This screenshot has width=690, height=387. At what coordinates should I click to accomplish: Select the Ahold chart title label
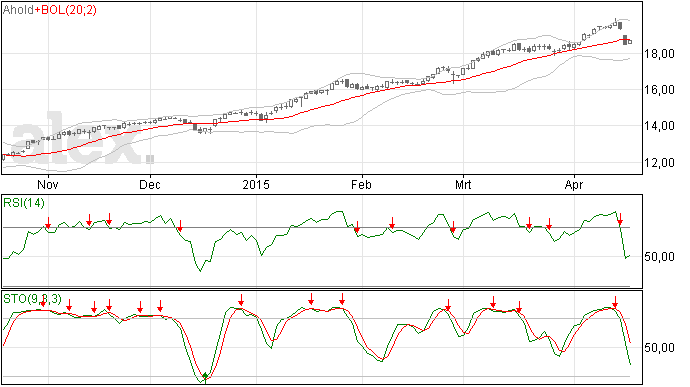pyautogui.click(x=18, y=10)
